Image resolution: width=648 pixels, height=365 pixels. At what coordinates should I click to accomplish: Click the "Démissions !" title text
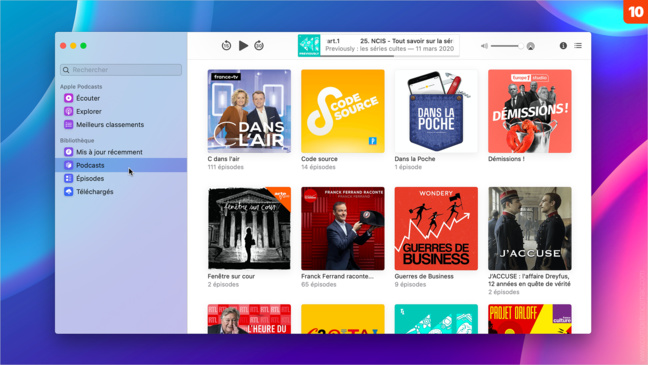pyautogui.click(x=506, y=159)
